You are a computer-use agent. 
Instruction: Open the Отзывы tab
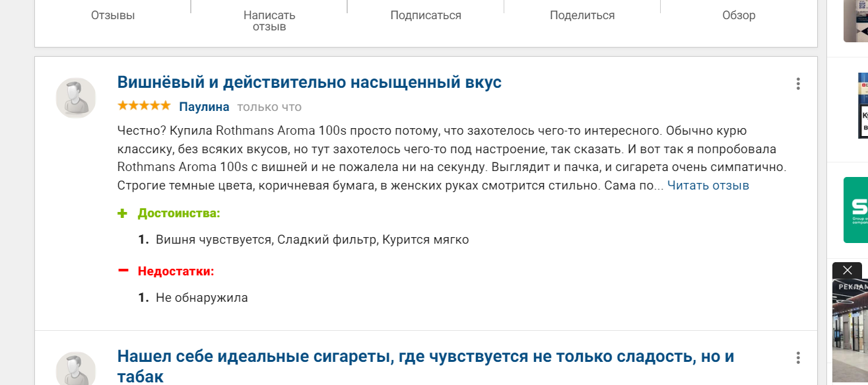[x=113, y=15]
